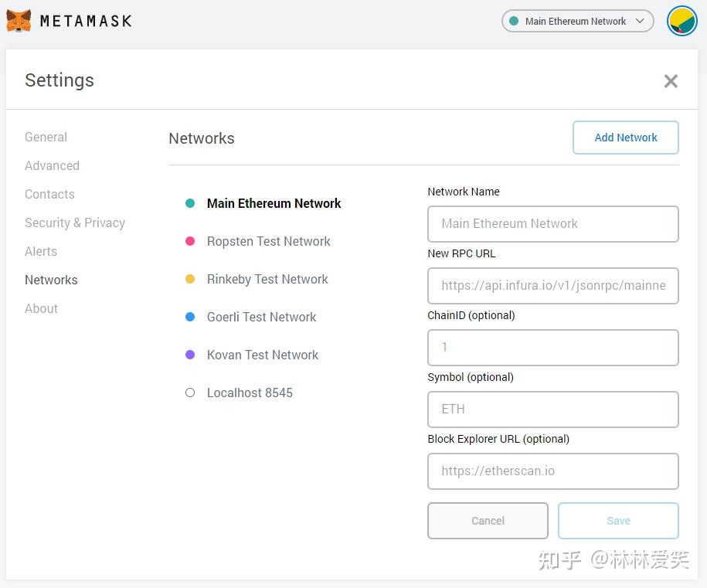Focus the Block Explorer URL field
The image size is (707, 588).
552,471
